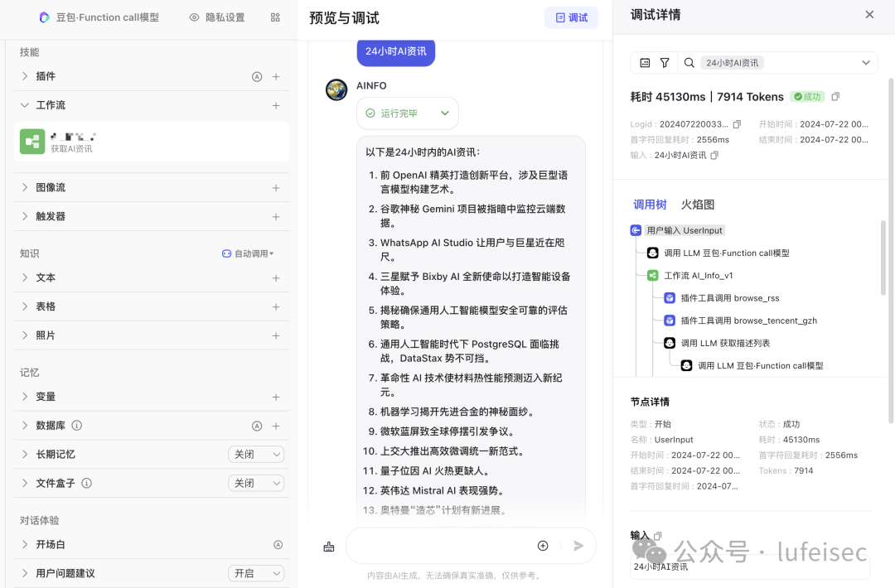Show the 文件盒子 info tooltip icon
The height and width of the screenshot is (588, 895).
click(86, 483)
